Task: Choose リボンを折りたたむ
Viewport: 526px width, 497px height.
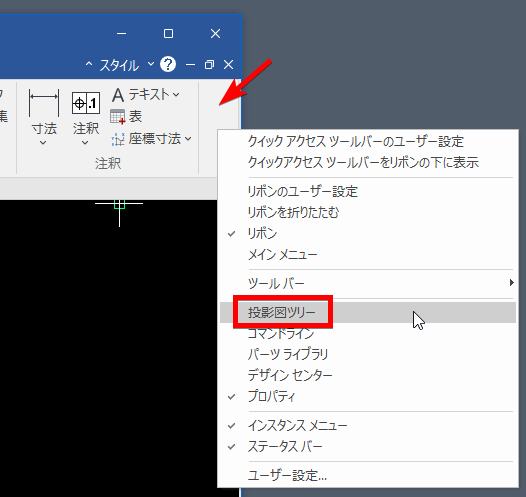Action: pos(368,212)
